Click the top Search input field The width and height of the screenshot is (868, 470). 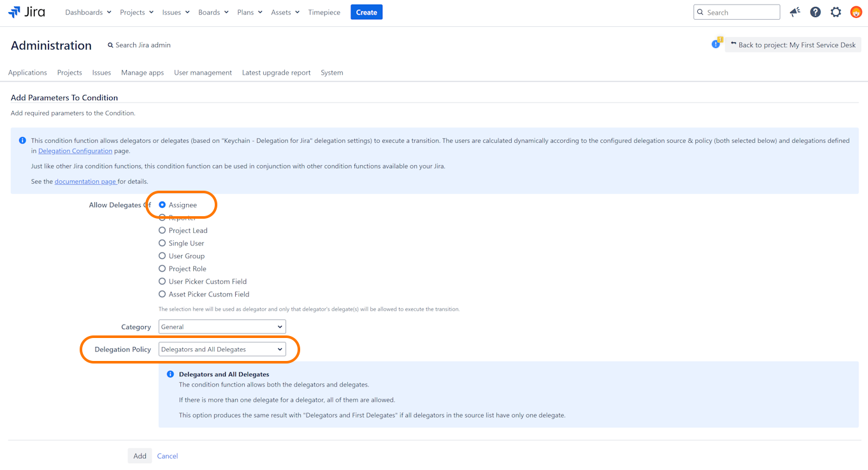click(x=739, y=12)
